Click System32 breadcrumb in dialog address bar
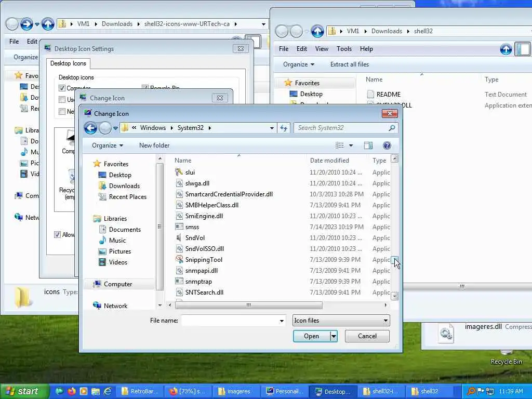The height and width of the screenshot is (399, 532). pyautogui.click(x=191, y=128)
